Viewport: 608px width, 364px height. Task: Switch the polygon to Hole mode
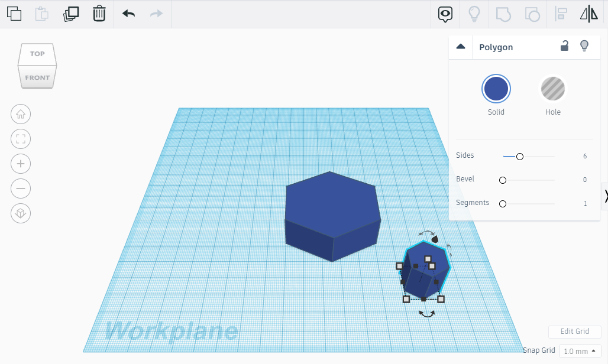point(552,89)
